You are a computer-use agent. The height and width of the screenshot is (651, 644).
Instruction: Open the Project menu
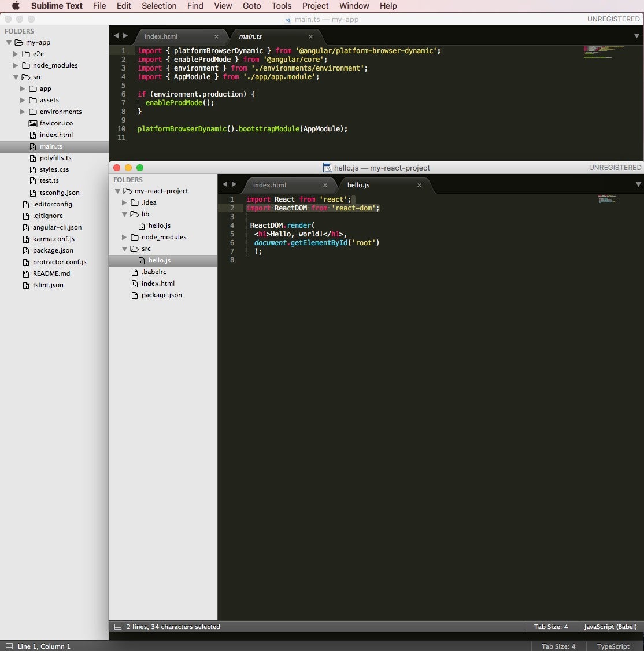click(x=315, y=6)
